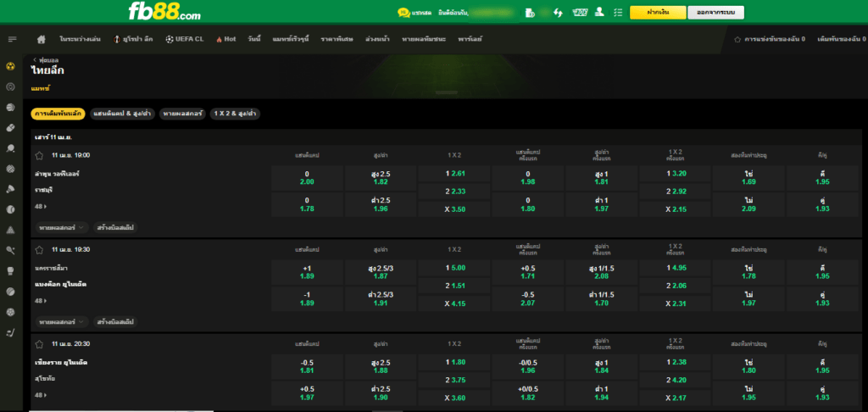Expand 48 more markets for นครราชสีมา match

point(41,301)
